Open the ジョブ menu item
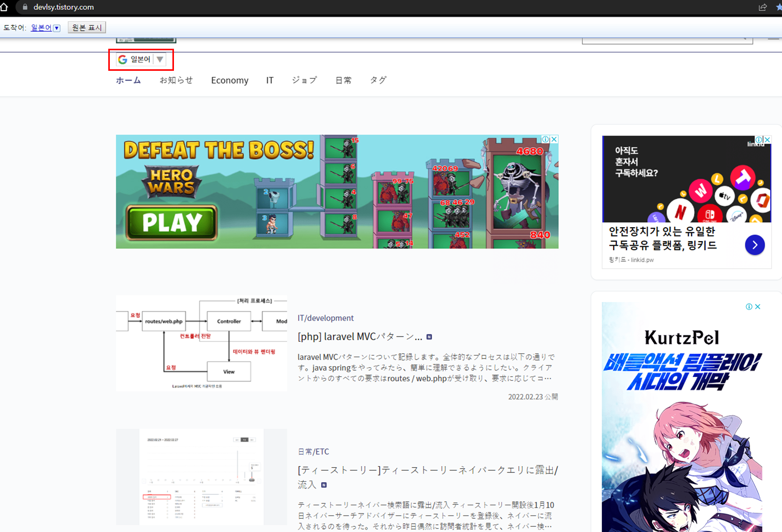Image resolution: width=782 pixels, height=532 pixels. coord(304,80)
